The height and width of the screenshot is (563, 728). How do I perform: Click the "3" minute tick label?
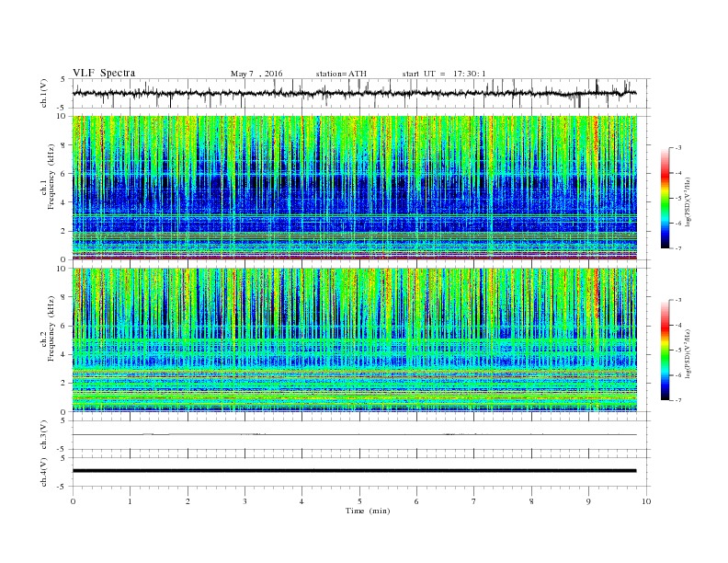pos(245,501)
